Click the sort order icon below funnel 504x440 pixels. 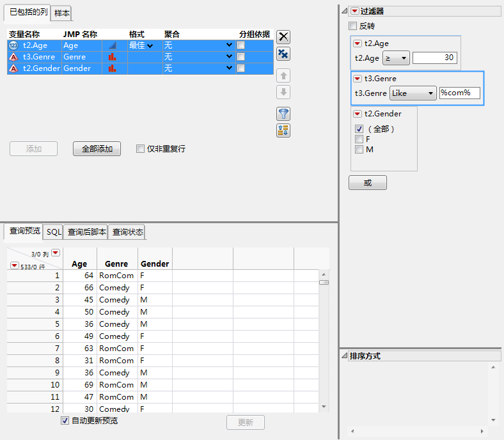(x=283, y=130)
